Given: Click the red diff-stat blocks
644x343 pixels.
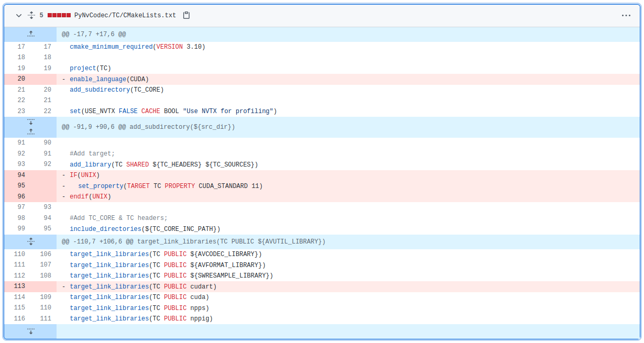Looking at the screenshot, I should [58, 15].
